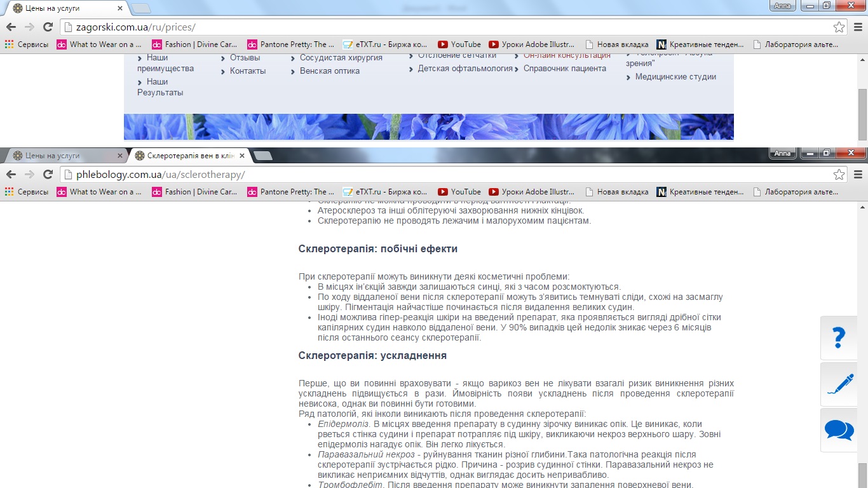
Task: Click Anna profile button in phlebology window
Action: point(782,153)
